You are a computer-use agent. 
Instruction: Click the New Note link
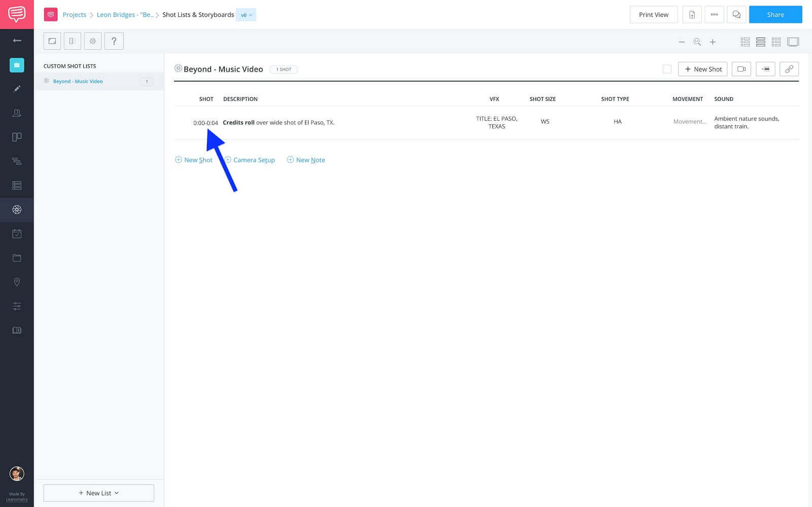[310, 160]
